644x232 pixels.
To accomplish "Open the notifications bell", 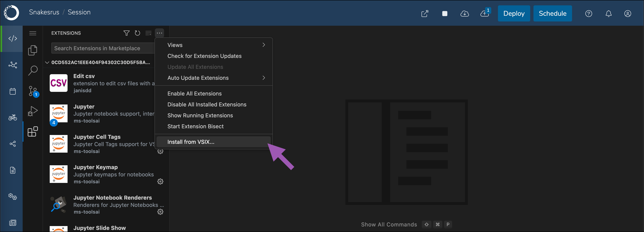I will pyautogui.click(x=608, y=13).
